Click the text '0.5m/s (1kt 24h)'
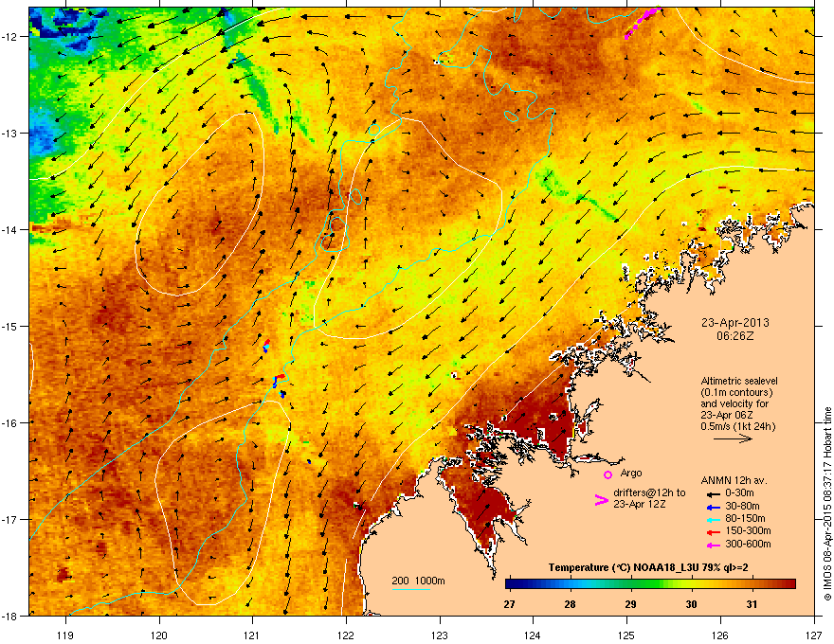Viewport: 834px width, 644px height. coord(737,426)
